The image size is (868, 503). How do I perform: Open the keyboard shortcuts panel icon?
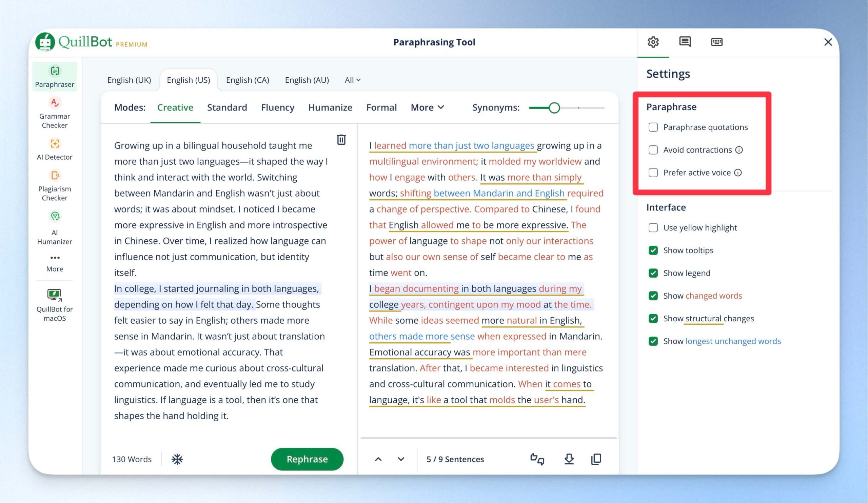tap(717, 42)
